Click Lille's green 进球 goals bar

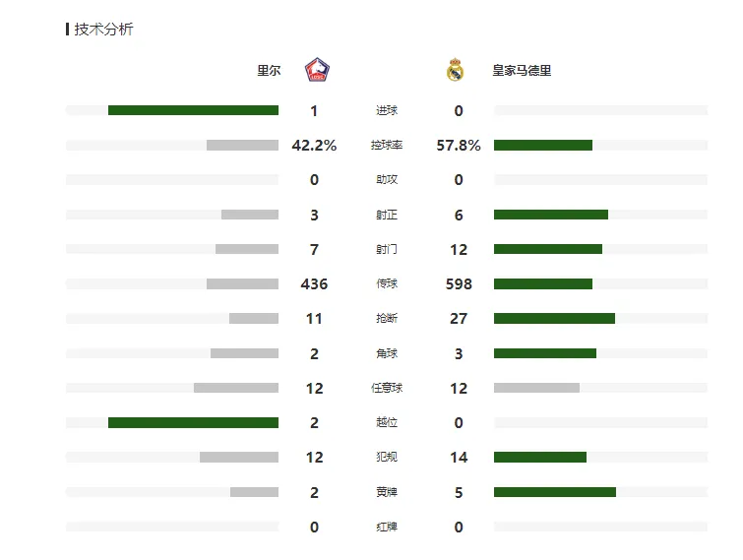193,110
